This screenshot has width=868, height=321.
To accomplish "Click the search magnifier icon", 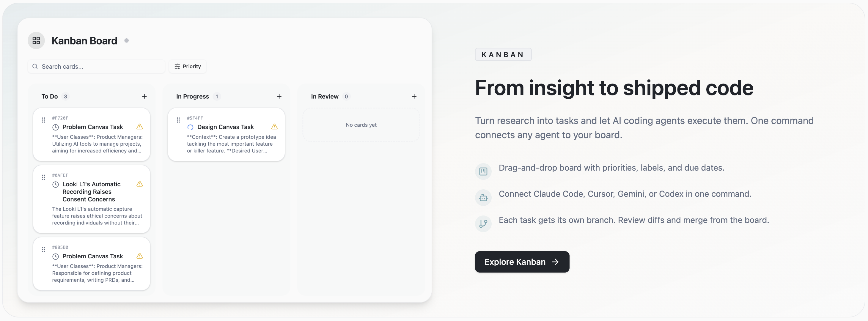I will pyautogui.click(x=35, y=66).
